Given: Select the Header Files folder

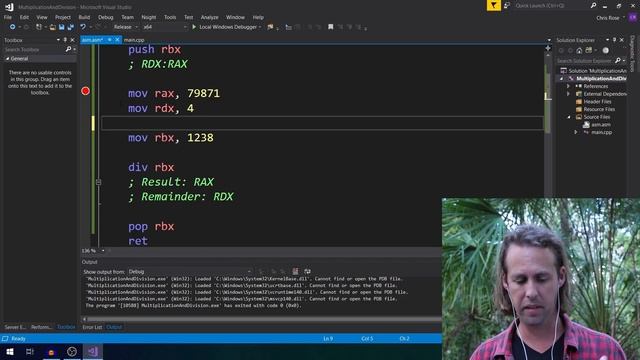Looking at the screenshot, I should click(x=598, y=102).
